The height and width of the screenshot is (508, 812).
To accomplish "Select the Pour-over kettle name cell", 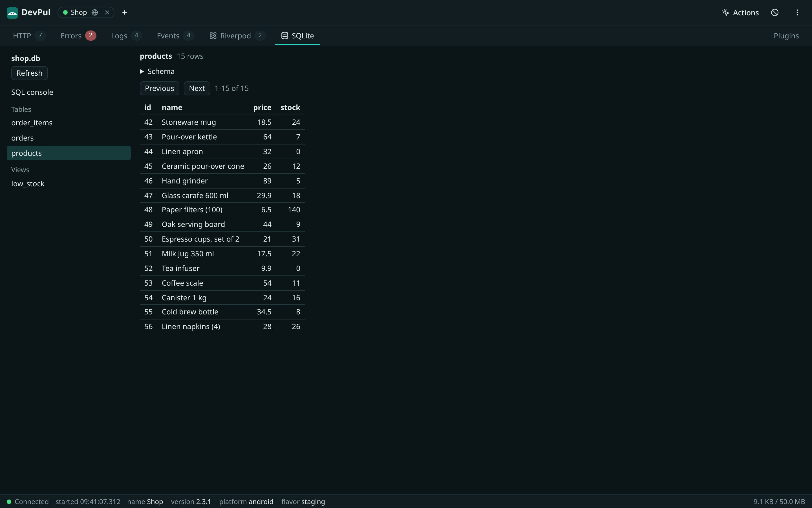I will point(189,137).
